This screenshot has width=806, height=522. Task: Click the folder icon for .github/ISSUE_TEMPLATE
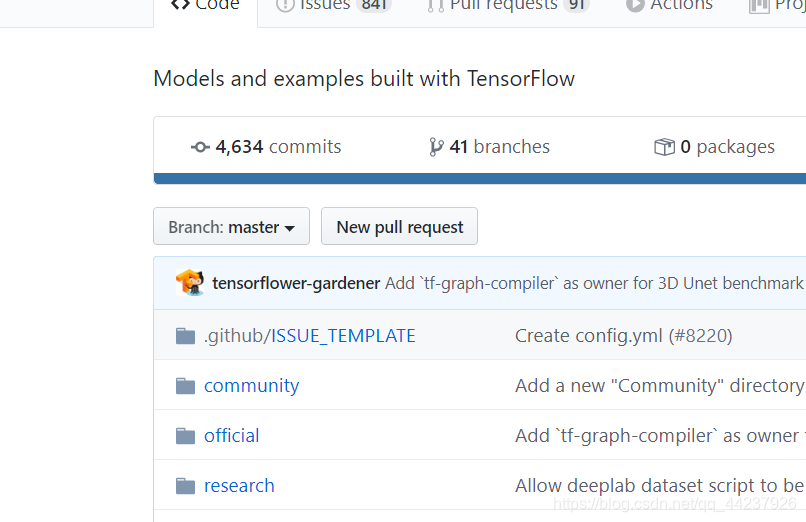(x=185, y=336)
